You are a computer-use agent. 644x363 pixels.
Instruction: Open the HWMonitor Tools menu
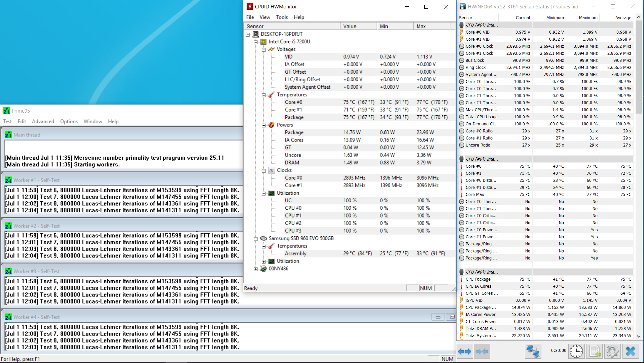click(282, 17)
